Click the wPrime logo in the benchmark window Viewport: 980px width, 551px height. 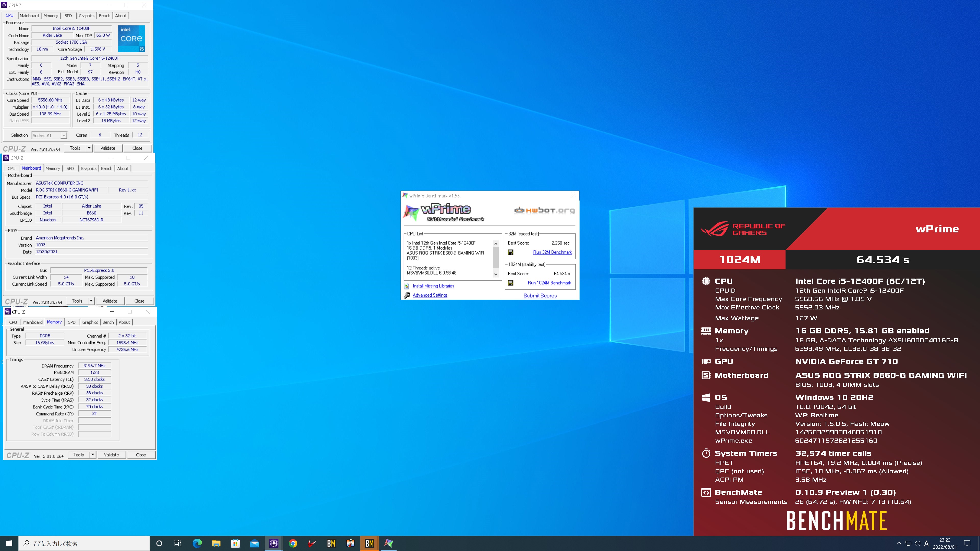coord(444,212)
